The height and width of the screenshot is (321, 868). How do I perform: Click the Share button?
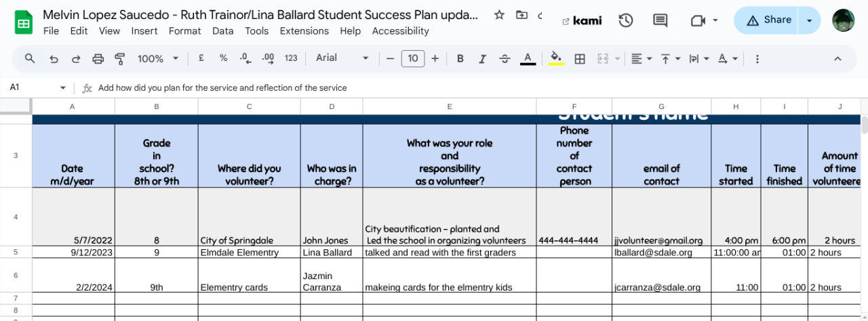pyautogui.click(x=767, y=20)
